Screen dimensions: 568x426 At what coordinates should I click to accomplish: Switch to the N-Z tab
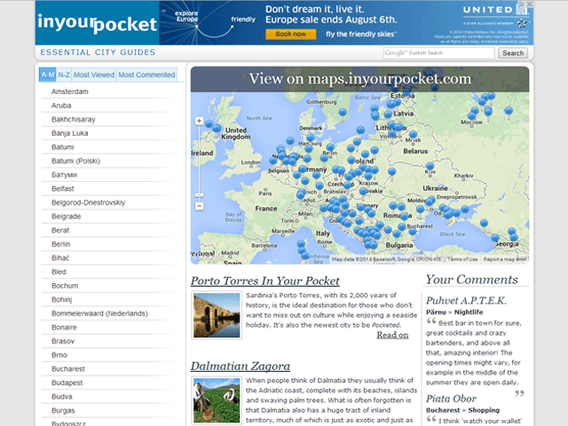[x=64, y=75]
